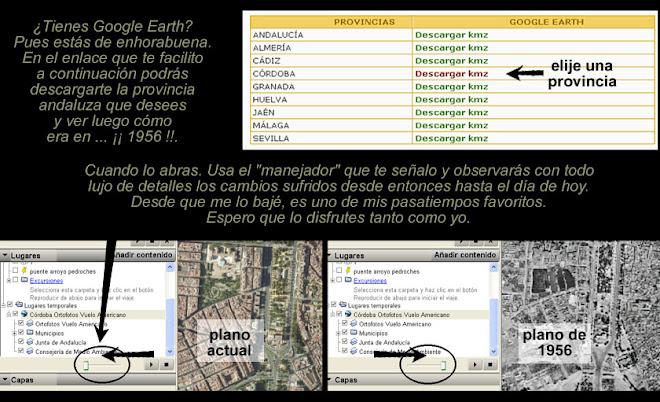
Task: Uncheck Lugares temporales in plano actual panel
Action: 10,304
